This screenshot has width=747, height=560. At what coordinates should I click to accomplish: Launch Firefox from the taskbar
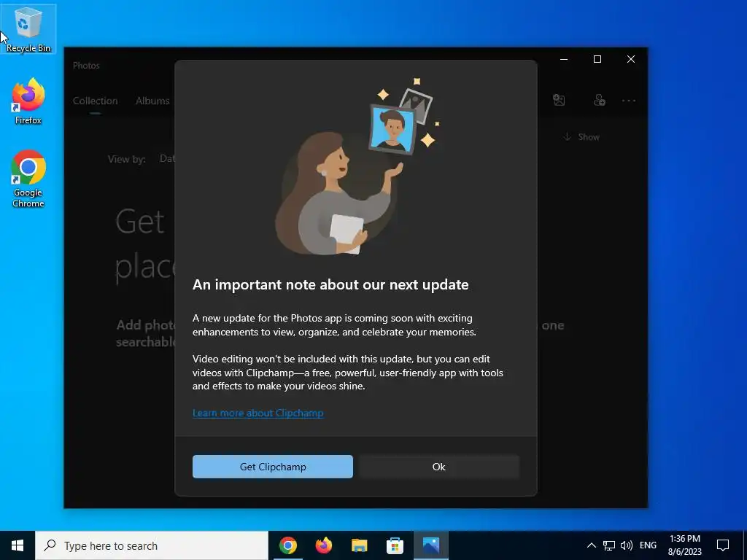(324, 545)
